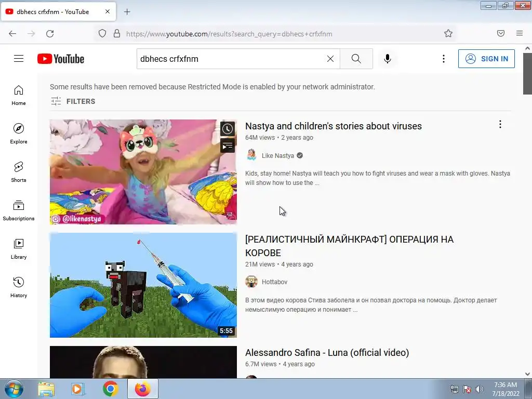Open Action Center flag in tray

click(x=467, y=390)
